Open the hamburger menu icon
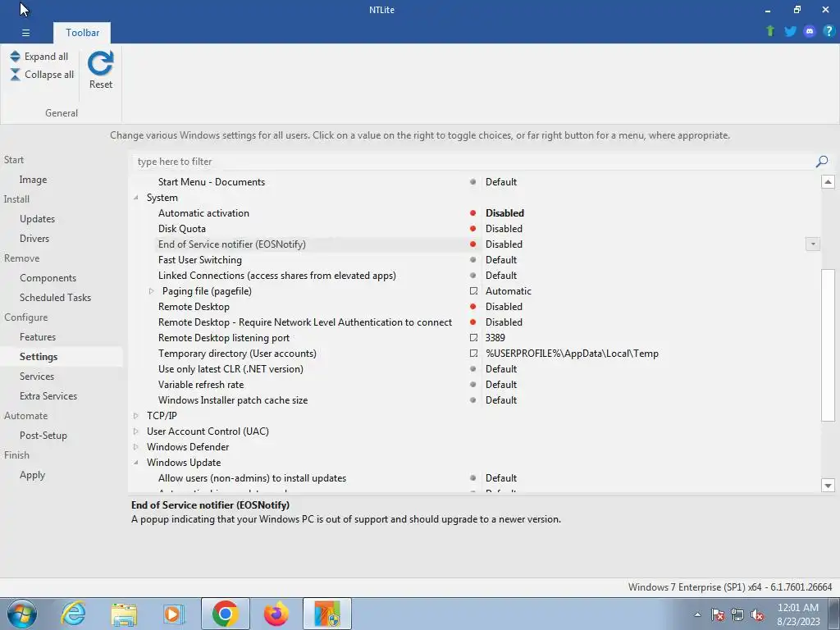 point(25,33)
